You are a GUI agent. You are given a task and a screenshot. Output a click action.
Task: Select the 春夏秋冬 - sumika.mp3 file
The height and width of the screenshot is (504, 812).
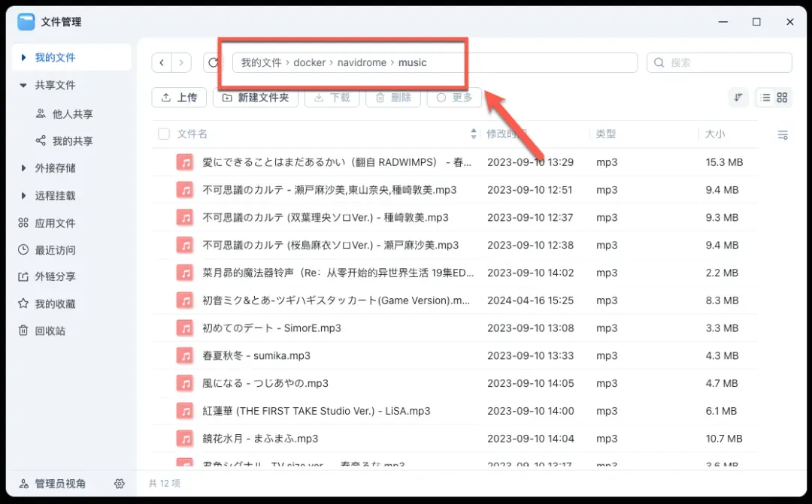click(x=256, y=356)
